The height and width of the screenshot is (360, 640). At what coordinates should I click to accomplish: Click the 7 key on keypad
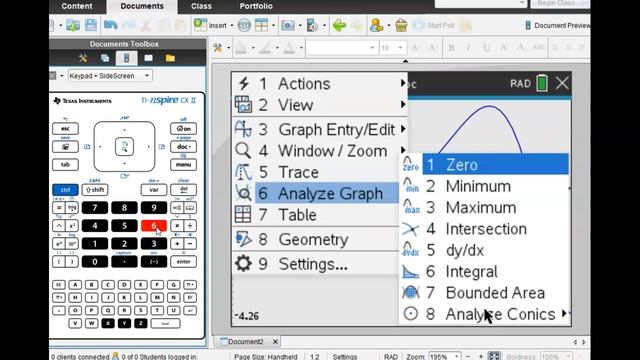click(95, 208)
